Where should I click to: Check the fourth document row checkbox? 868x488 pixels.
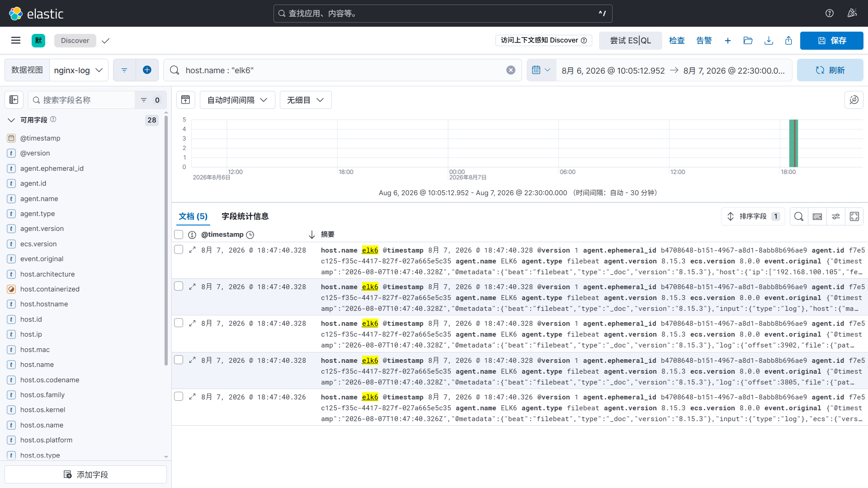point(179,360)
